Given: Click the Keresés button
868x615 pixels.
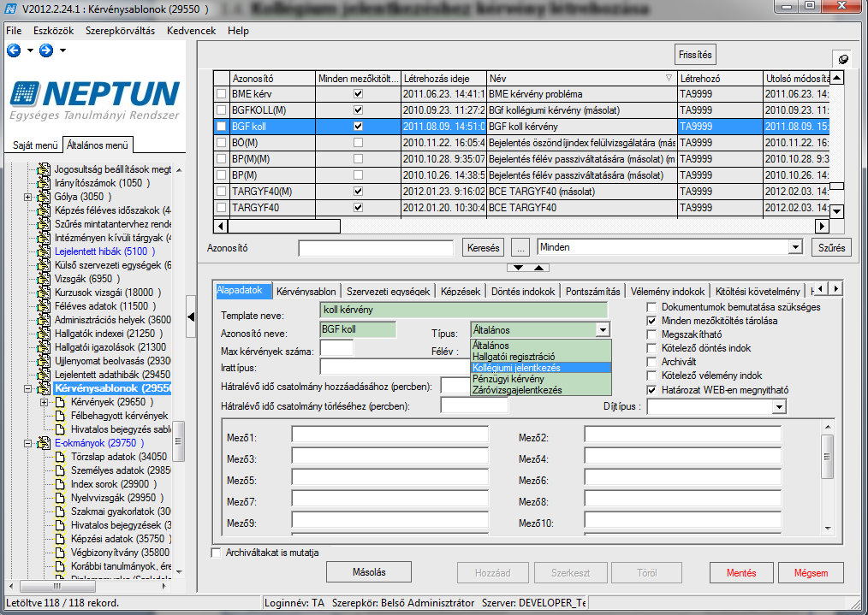Looking at the screenshot, I should 484,248.
